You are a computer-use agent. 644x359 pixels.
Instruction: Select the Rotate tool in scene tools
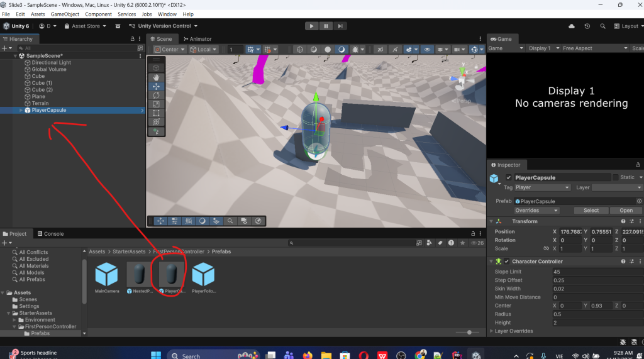click(x=156, y=95)
